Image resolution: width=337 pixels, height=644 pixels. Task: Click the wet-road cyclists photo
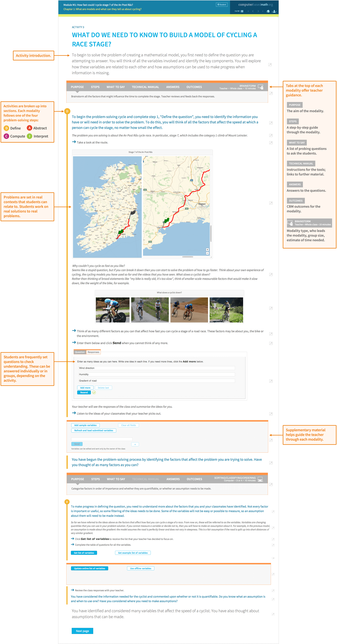coord(150,310)
